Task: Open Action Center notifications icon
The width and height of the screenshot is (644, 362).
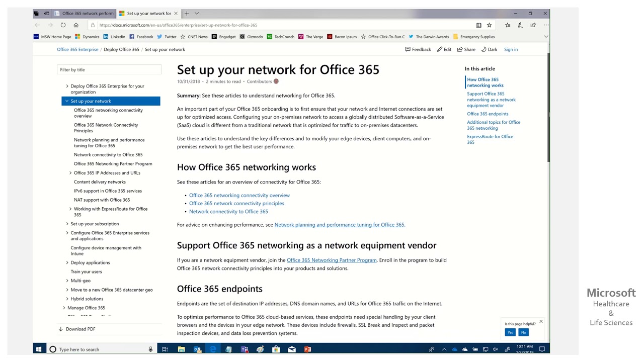Action: click(542, 349)
